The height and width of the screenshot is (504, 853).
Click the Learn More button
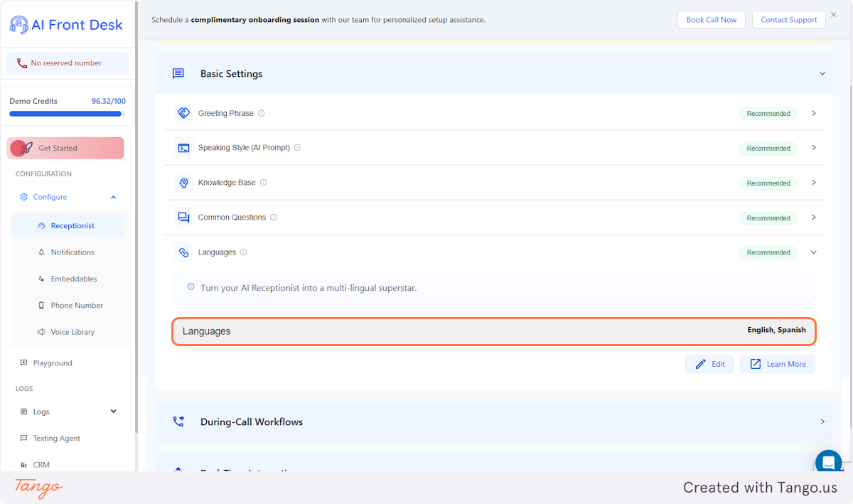[778, 364]
